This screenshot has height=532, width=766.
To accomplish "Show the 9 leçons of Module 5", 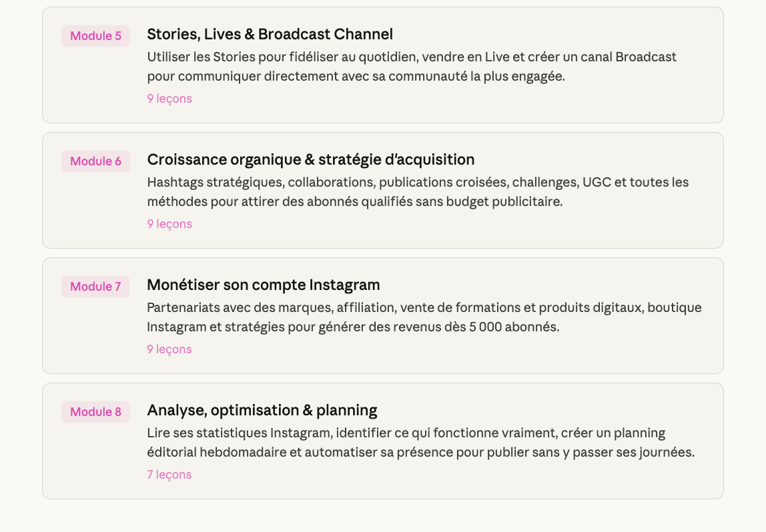I will pos(169,99).
